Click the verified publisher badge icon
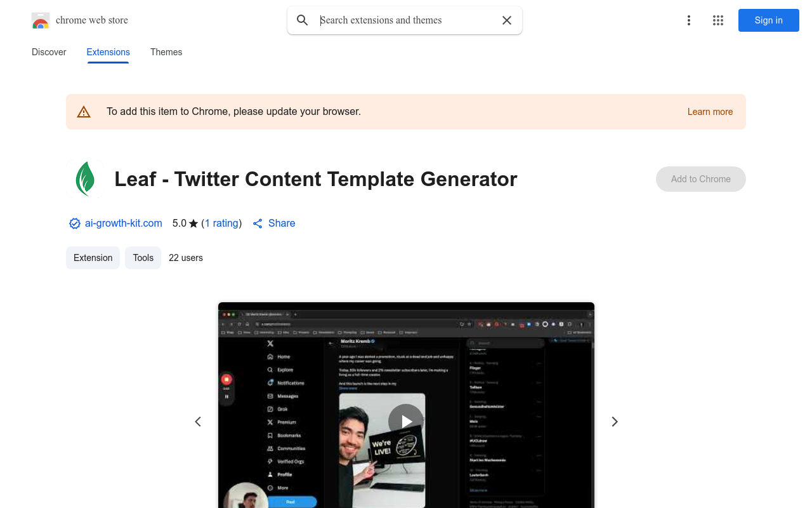This screenshot has width=812, height=508. [75, 224]
